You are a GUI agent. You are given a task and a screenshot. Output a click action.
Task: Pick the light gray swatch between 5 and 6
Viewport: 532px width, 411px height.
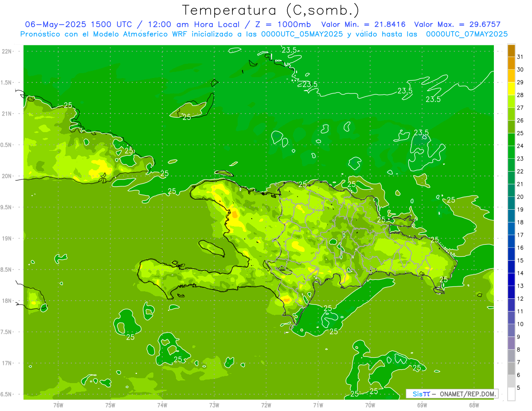point(511,381)
